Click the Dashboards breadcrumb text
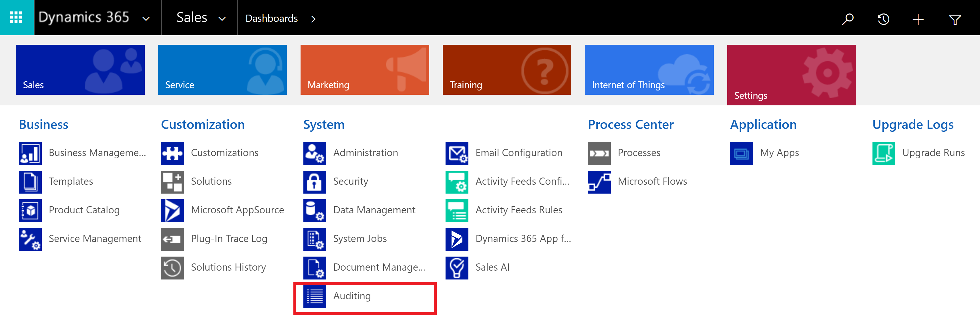 point(272,18)
